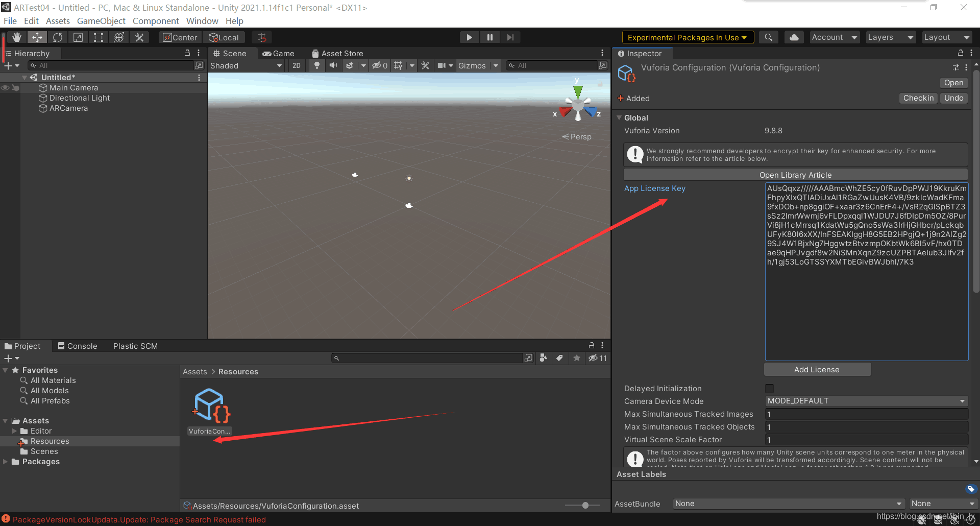The image size is (980, 526).
Task: Toggle Project favorites star filter icon
Action: point(577,358)
